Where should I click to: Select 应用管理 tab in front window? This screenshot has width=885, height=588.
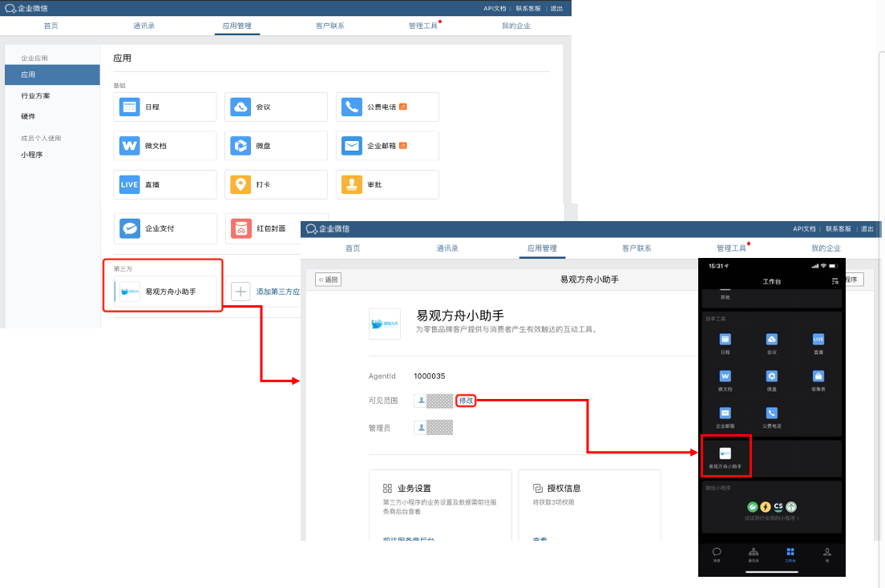543,248
